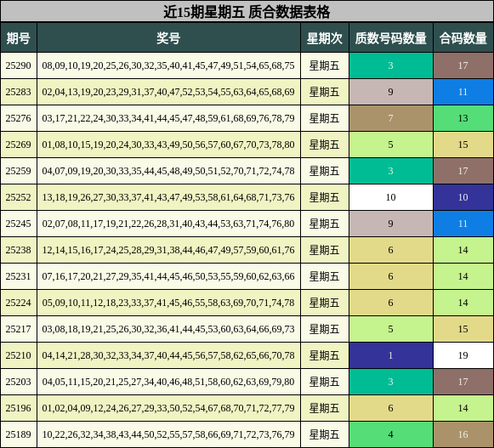Click composite count 14 in row 25238
Screen dimensions: 494x448
463,250
